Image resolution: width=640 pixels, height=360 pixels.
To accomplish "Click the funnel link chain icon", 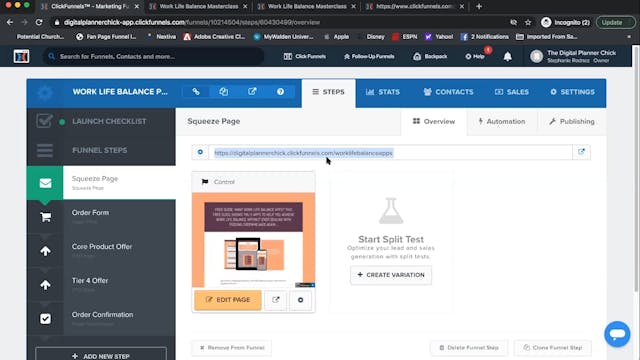I will click(196, 92).
